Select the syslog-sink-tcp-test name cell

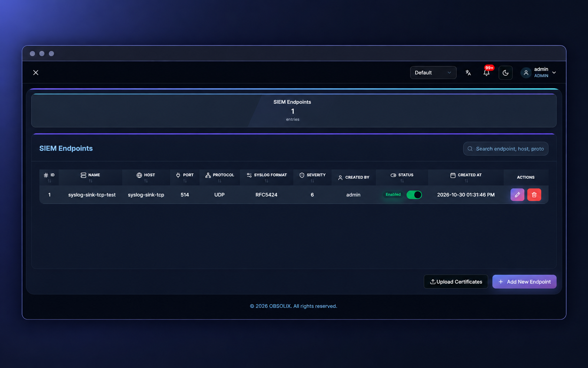pyautogui.click(x=92, y=195)
